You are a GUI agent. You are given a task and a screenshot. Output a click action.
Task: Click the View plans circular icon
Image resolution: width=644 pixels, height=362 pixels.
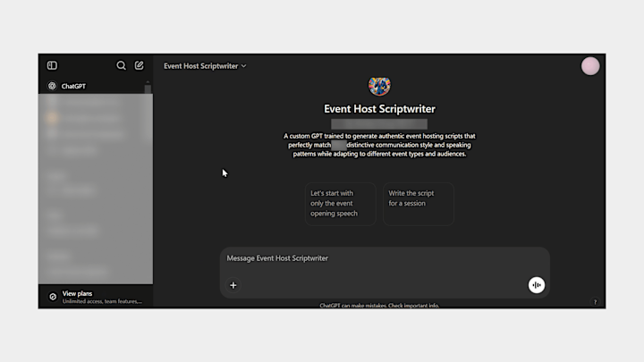tap(53, 297)
